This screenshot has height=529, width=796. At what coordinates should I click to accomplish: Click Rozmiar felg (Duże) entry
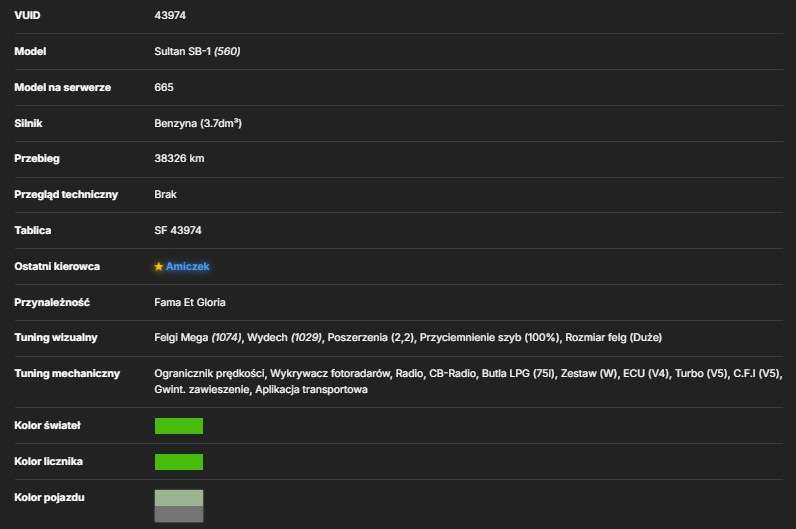point(614,338)
